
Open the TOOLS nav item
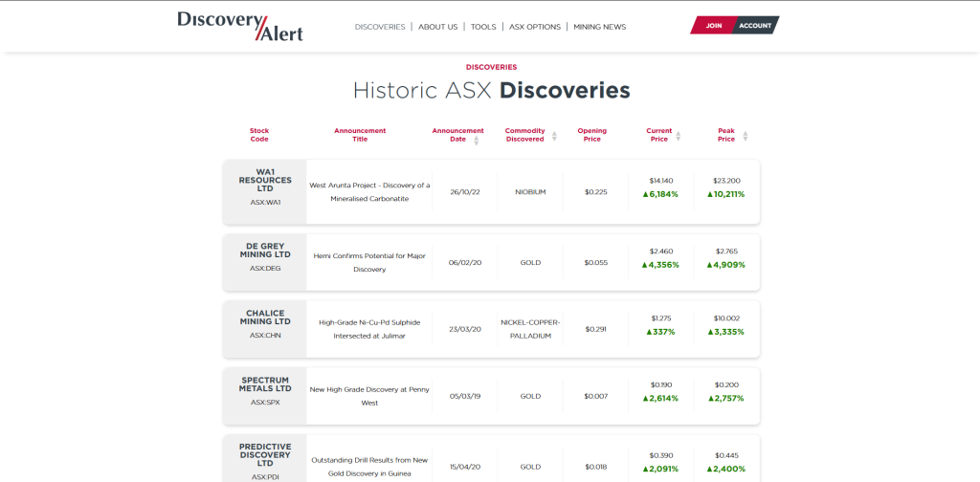483,27
